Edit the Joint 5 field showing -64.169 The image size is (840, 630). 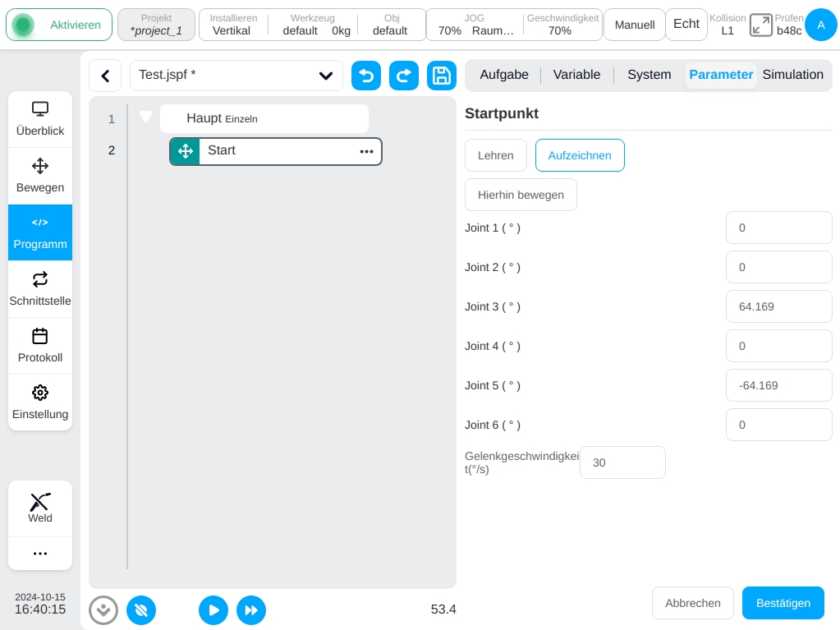click(x=779, y=385)
